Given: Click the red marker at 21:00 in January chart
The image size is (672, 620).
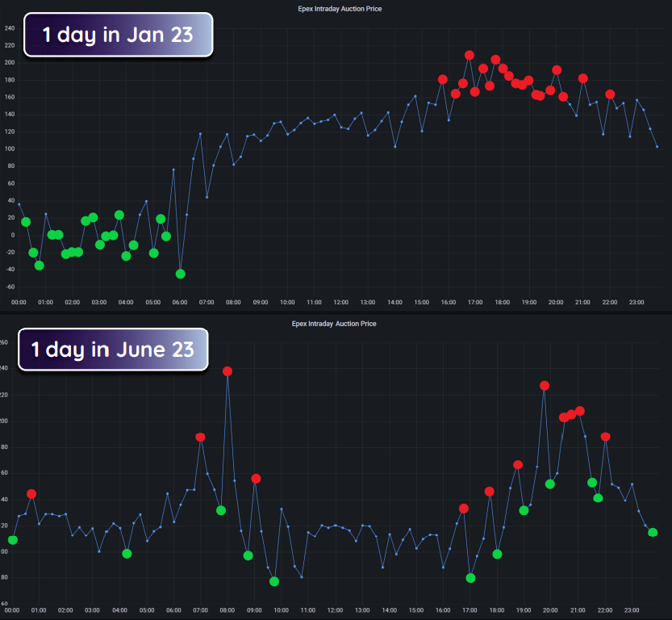Looking at the screenshot, I should (x=583, y=78).
